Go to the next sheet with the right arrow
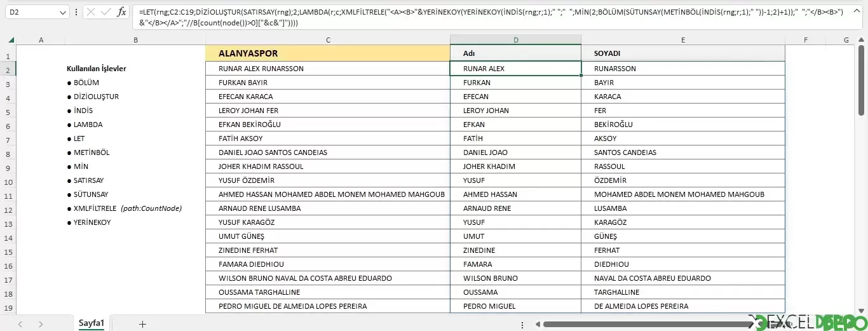The image size is (868, 331). (x=41, y=324)
